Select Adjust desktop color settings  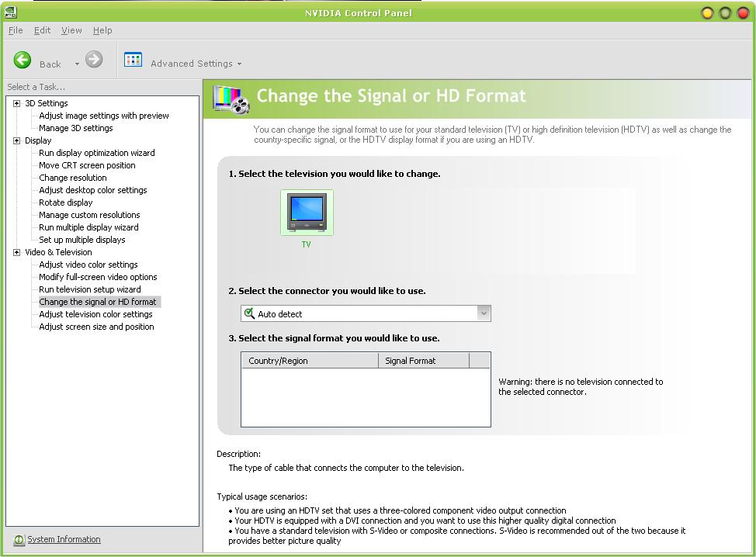point(92,190)
